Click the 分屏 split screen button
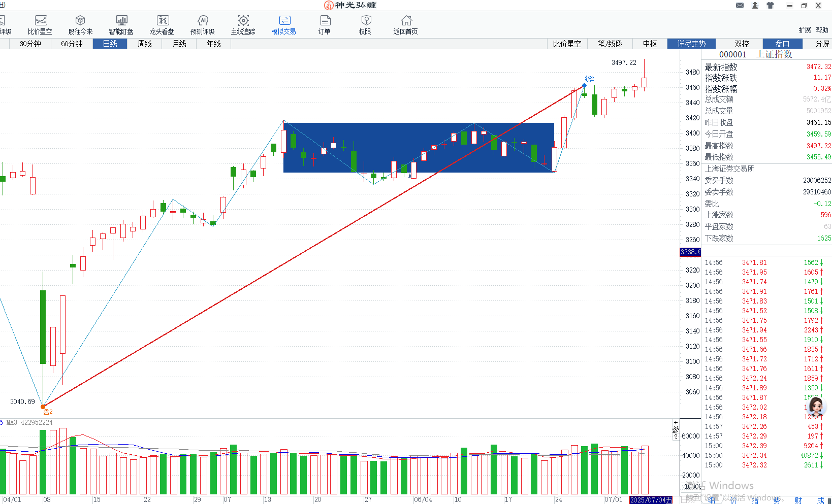The width and height of the screenshot is (832, 504). click(822, 44)
